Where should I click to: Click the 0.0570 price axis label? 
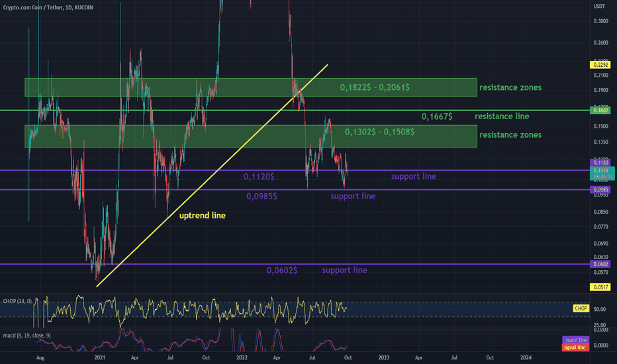click(x=600, y=272)
